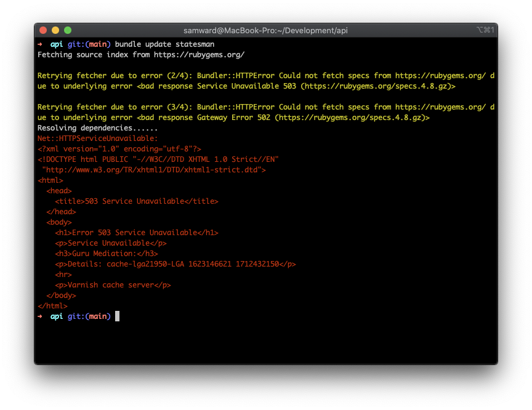Image resolution: width=532 pixels, height=410 pixels.
Task: Click the opening '<body>' tag
Action: (x=59, y=222)
